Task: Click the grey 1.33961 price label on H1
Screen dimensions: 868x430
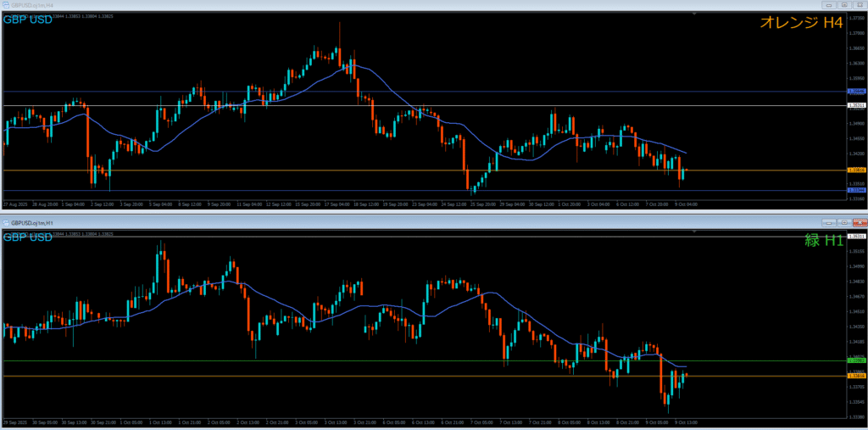Action: (856, 360)
